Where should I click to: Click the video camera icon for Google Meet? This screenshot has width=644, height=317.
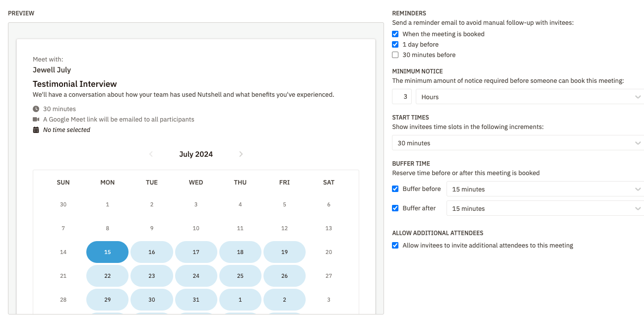(x=36, y=120)
